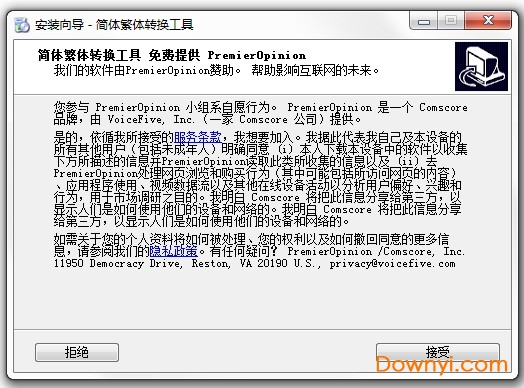Click the paragraph starting 您参与 PremierOpinion 小组
This screenshot has height=388, width=524.
tap(261, 113)
